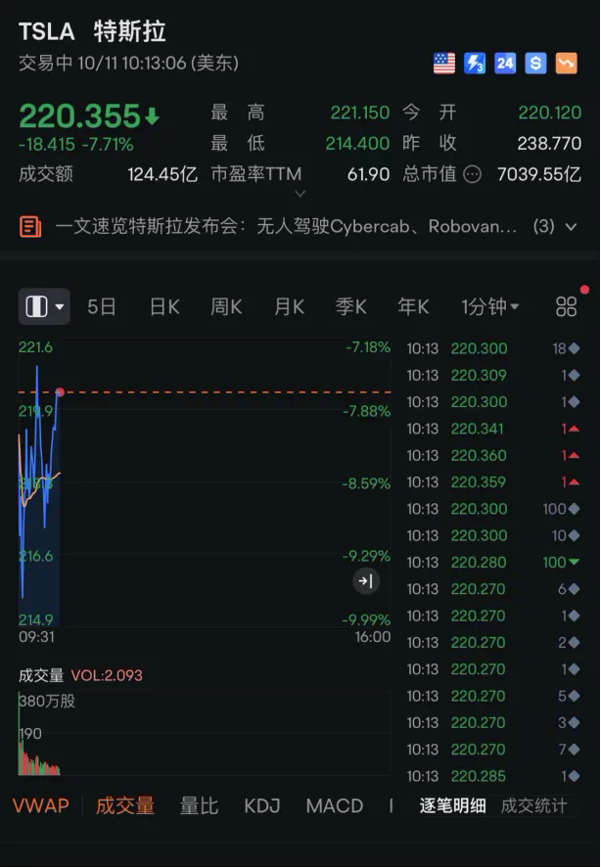The image size is (601, 868).
Task: Tap the info circle next to 总市值
Action: pyautogui.click(x=472, y=175)
